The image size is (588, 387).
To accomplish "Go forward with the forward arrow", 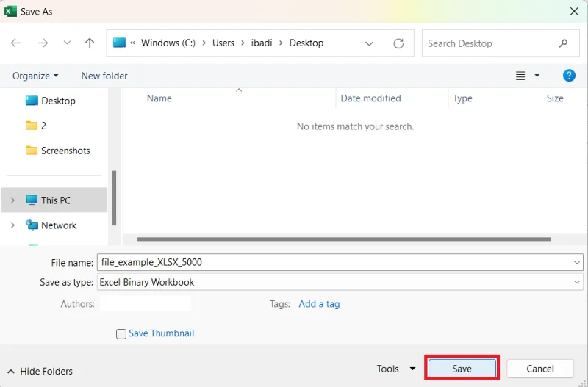I will point(43,43).
